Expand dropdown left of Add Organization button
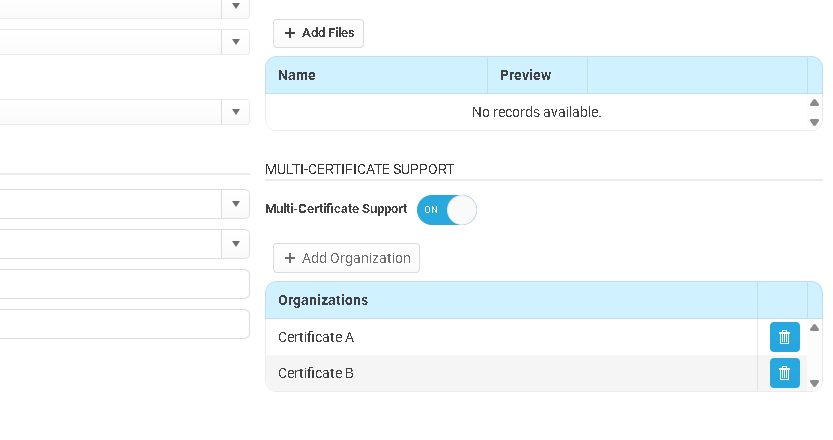Screen dimensions: 833x440 click(236, 243)
